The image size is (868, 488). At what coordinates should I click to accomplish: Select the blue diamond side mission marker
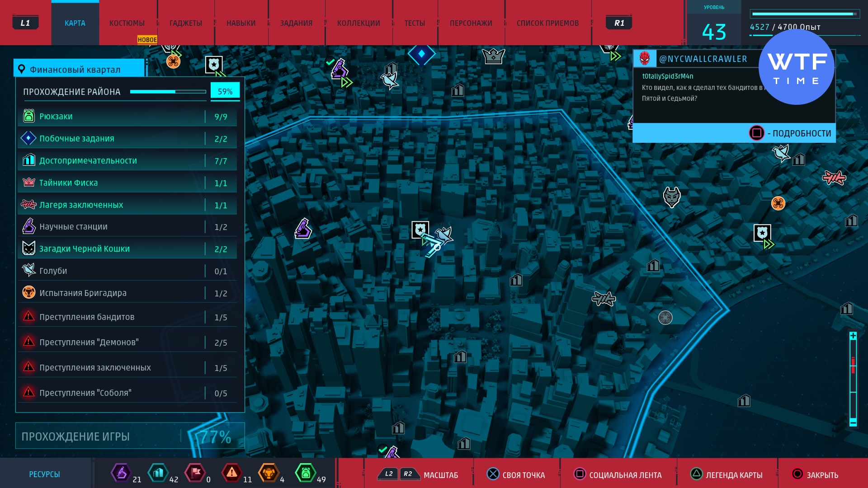coord(421,54)
